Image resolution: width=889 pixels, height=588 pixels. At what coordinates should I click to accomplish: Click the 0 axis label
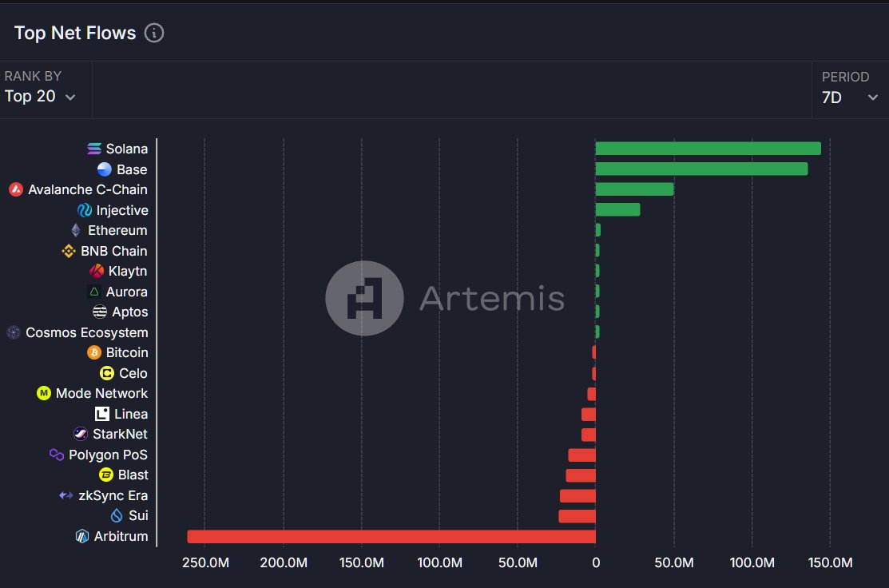596,562
